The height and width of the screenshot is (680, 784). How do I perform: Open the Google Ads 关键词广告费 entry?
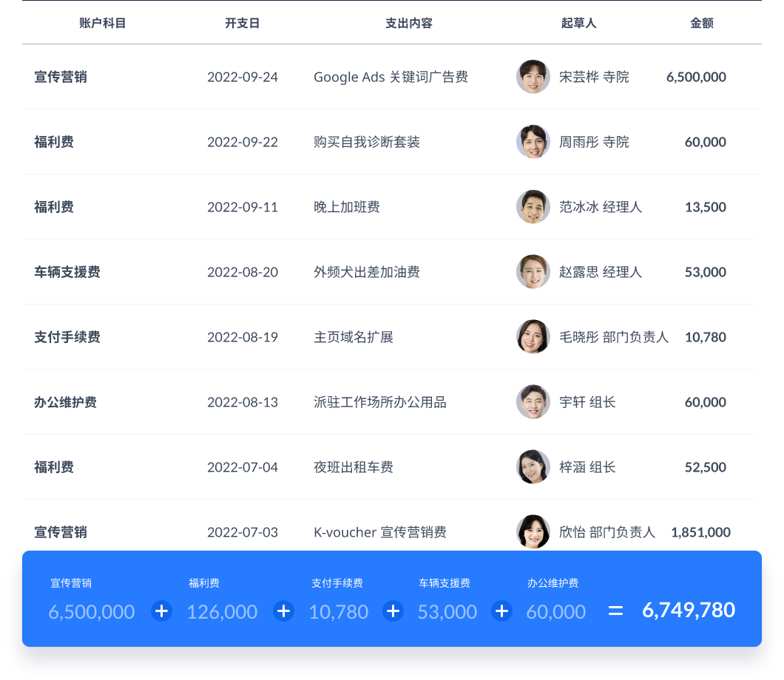click(x=391, y=77)
